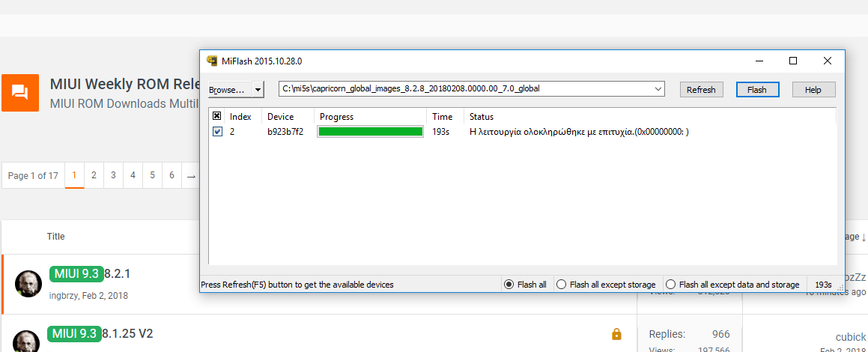
Task: Click the Title column header in forum list
Action: [x=56, y=237]
